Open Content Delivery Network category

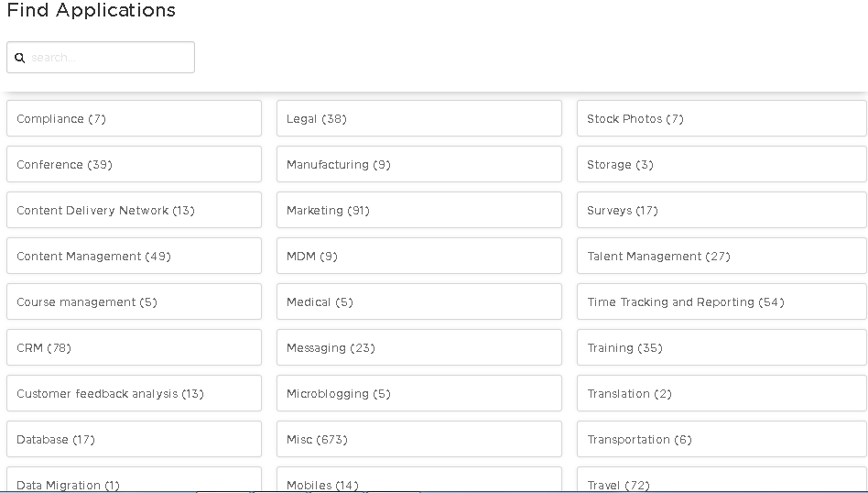coord(134,211)
